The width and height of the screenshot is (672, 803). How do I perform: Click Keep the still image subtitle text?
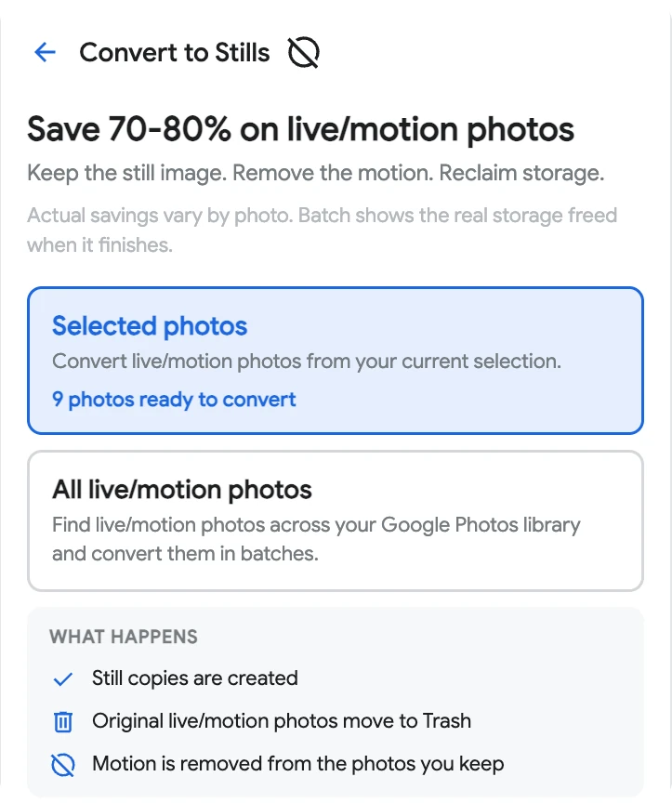tap(315, 173)
